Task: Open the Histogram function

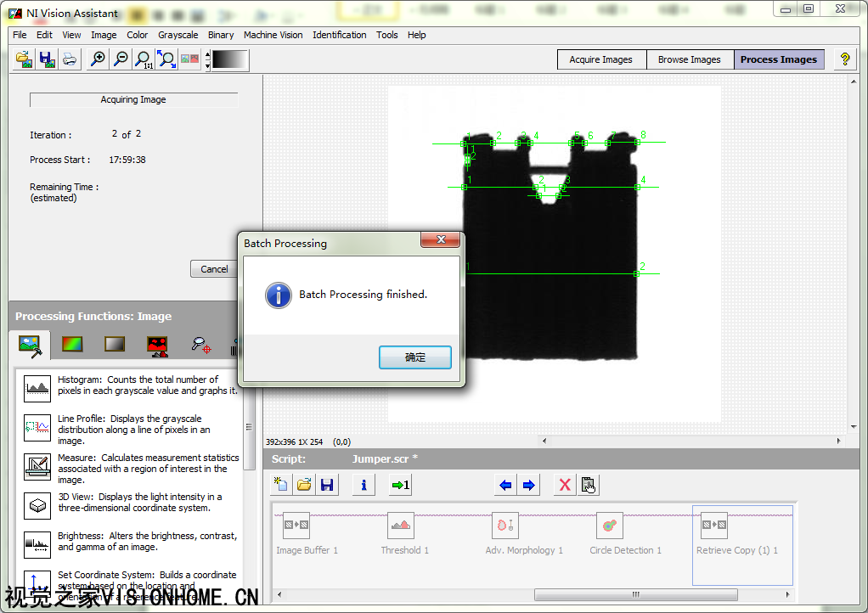Action: (37, 387)
